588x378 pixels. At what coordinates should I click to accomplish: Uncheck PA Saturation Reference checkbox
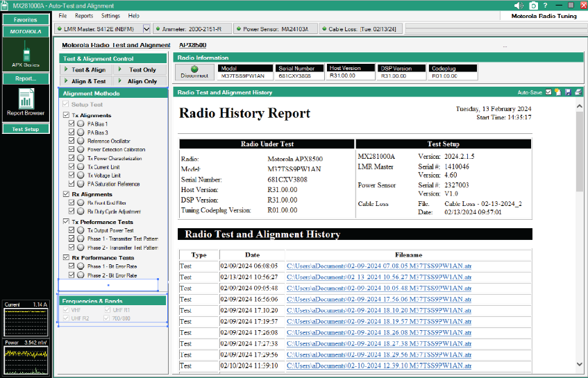point(72,184)
